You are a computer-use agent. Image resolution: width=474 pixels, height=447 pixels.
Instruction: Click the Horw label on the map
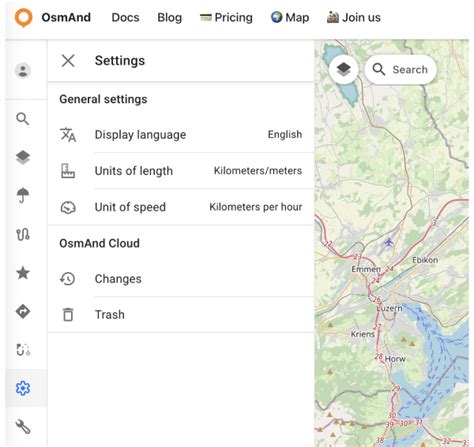[395, 359]
